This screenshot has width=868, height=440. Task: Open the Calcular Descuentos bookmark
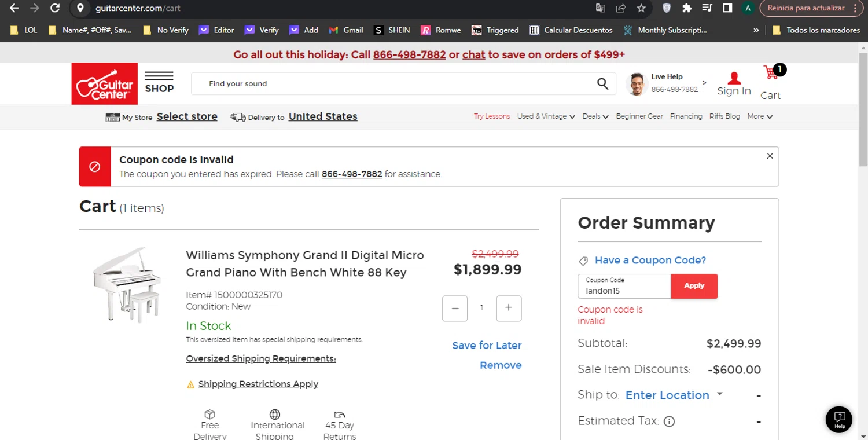[x=571, y=30]
